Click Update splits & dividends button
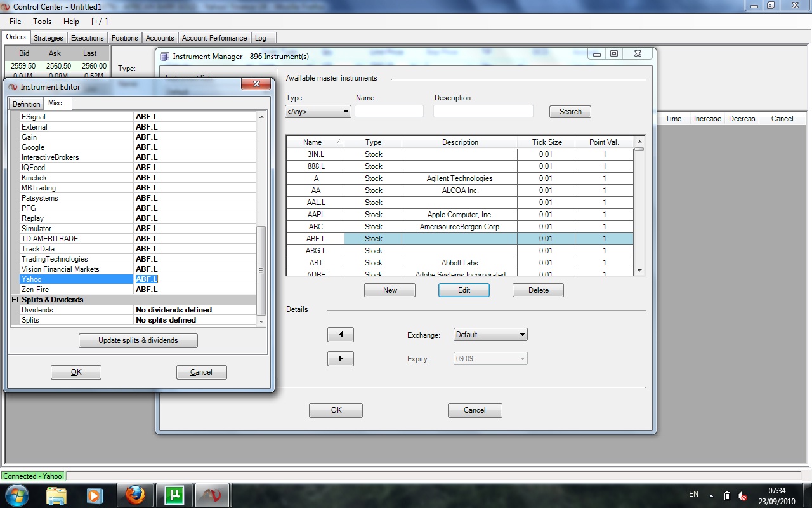 click(138, 340)
